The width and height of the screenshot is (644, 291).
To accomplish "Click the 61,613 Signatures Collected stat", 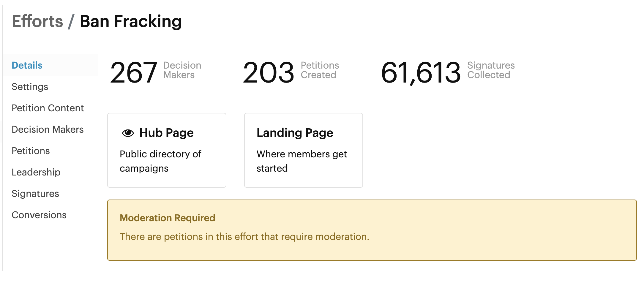I will 448,72.
